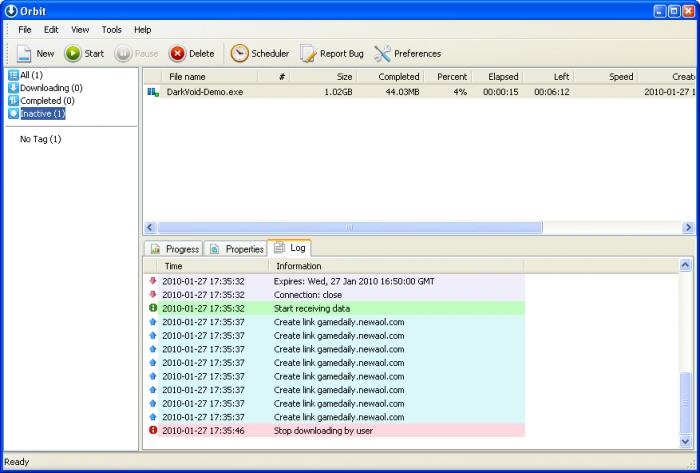Click the Preferences toolbar label
The width and height of the screenshot is (700, 473).
pyautogui.click(x=417, y=54)
